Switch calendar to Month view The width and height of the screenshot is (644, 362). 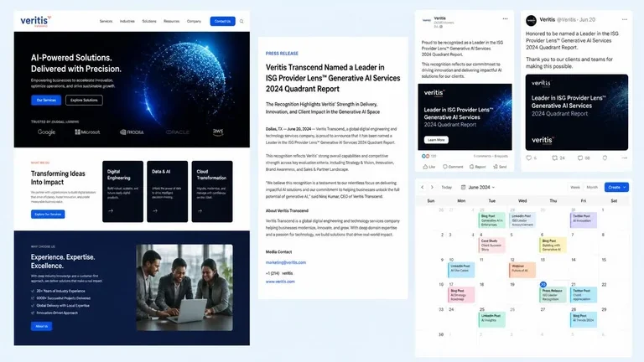(x=592, y=187)
